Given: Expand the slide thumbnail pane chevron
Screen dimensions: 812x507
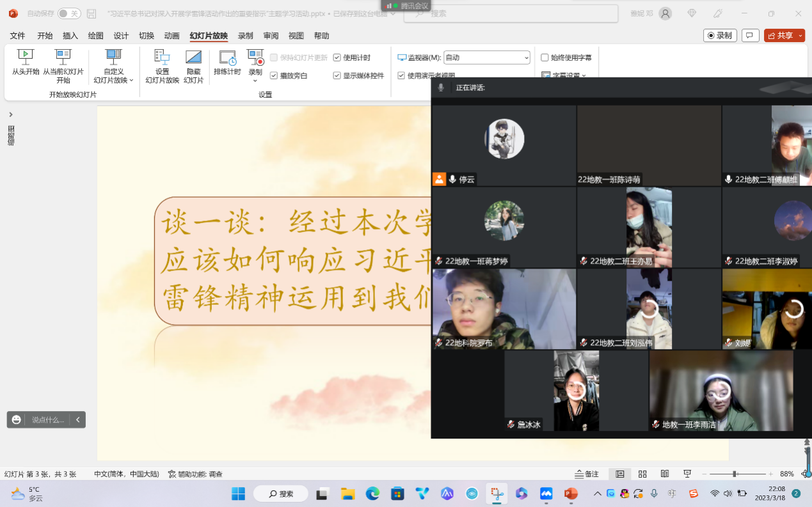Looking at the screenshot, I should tap(11, 114).
